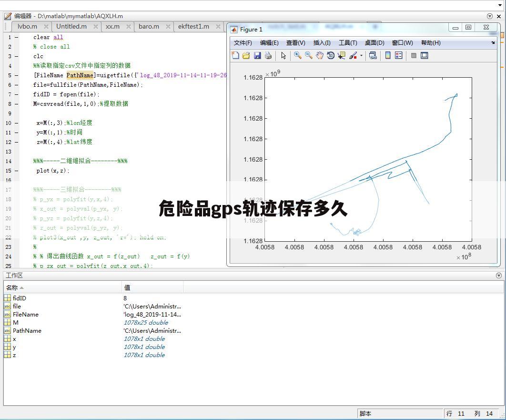This screenshot has height=420, width=506.
Task: Open the 文件(F) menu in Figure 1
Action: click(243, 43)
